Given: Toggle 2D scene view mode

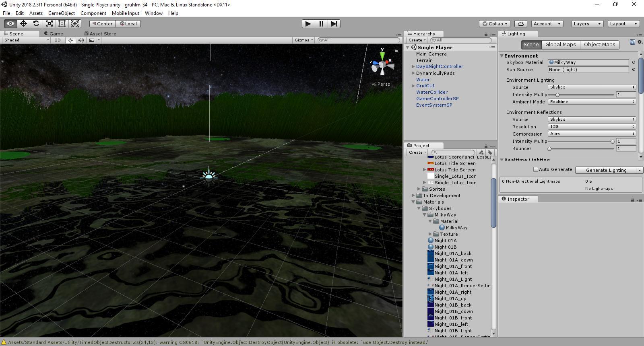Looking at the screenshot, I should pos(58,40).
